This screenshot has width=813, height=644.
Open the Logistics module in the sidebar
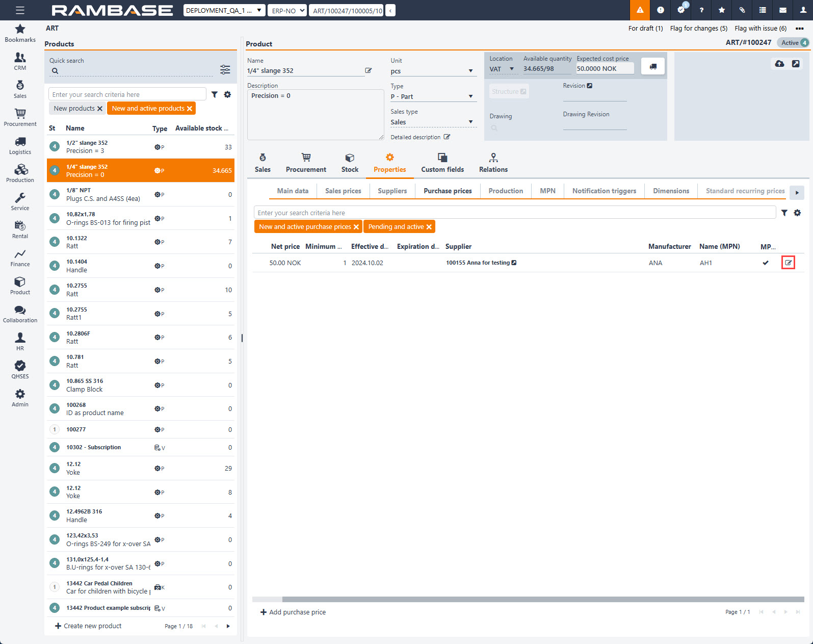point(20,146)
